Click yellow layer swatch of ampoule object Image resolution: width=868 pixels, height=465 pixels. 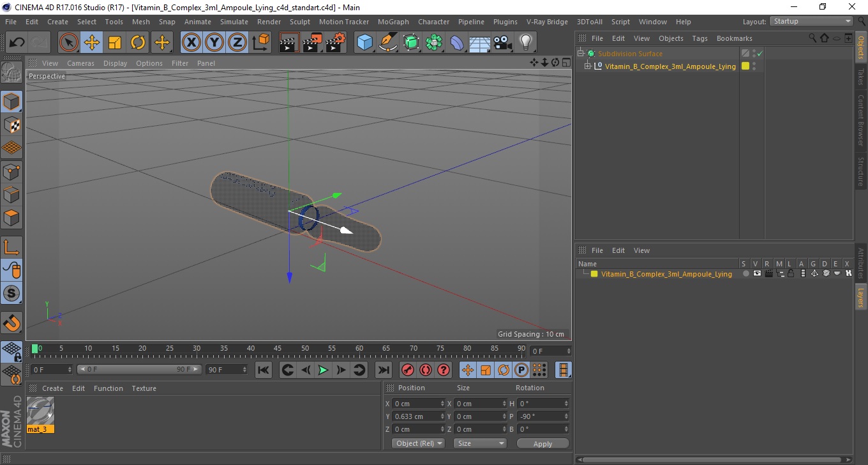click(745, 66)
